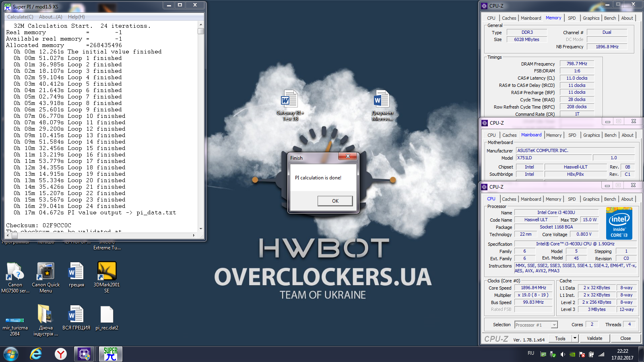Click the Show Desktop strip beside the clock

(x=641, y=354)
